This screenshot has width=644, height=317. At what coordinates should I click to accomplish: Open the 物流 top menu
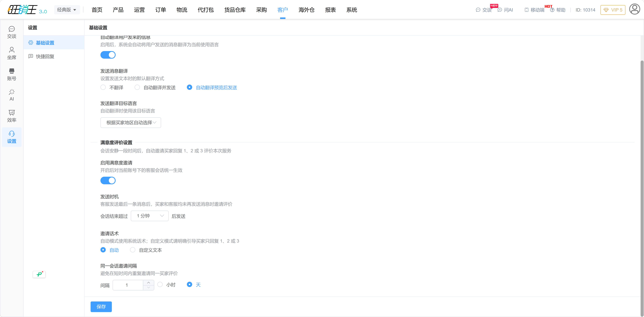pos(182,10)
